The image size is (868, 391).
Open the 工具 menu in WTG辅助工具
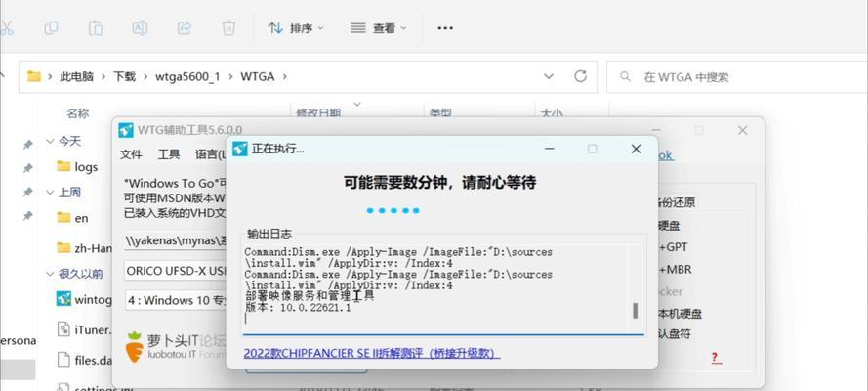click(x=169, y=155)
